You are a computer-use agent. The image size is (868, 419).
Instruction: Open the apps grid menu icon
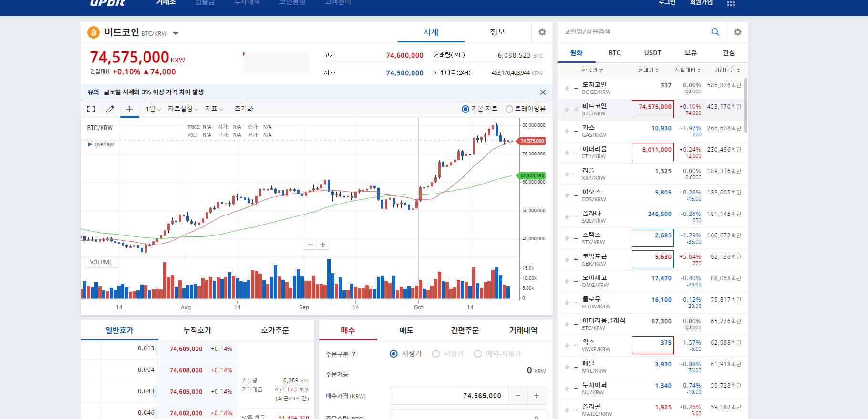731,3
